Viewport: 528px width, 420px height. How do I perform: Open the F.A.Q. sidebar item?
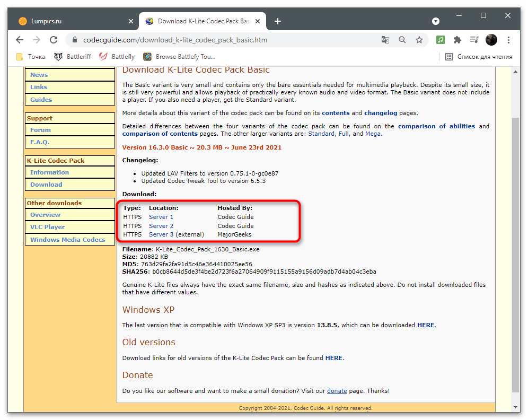69,142
